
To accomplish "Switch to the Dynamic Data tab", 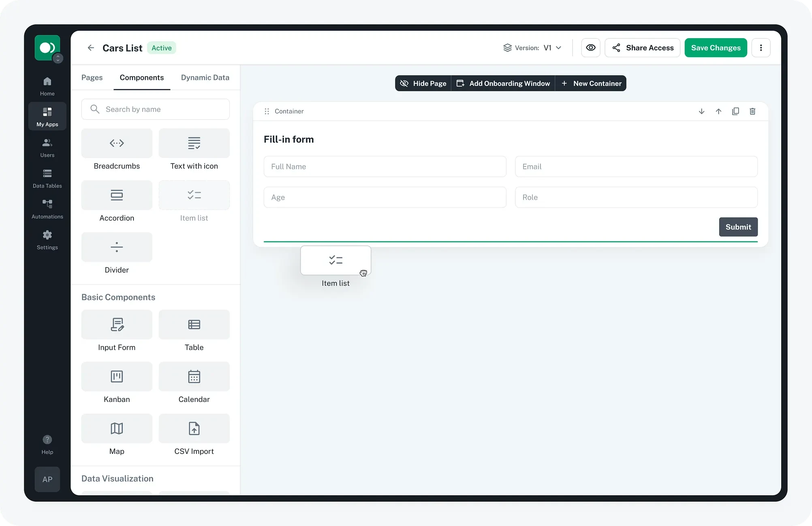I will coord(205,77).
